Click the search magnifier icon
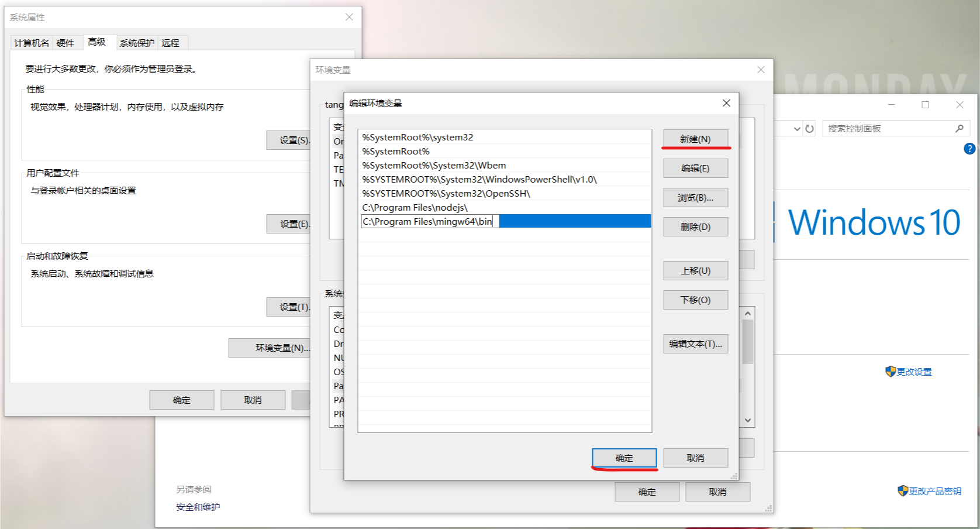The height and width of the screenshot is (529, 980). (x=959, y=128)
